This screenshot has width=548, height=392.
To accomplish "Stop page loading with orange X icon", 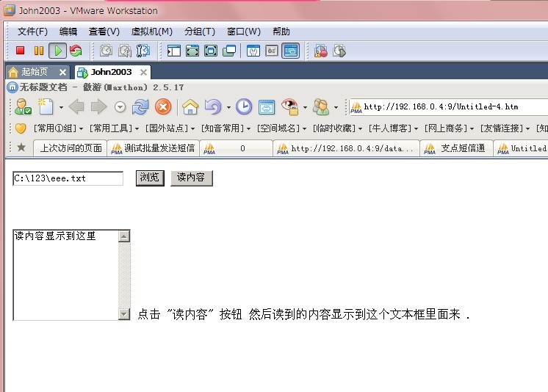I will (x=163, y=106).
